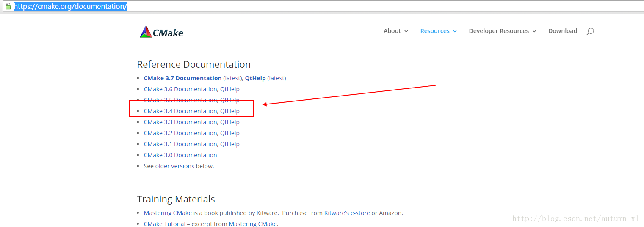Open CMake 3.0 Documentation link
The image size is (644, 227).
[180, 155]
